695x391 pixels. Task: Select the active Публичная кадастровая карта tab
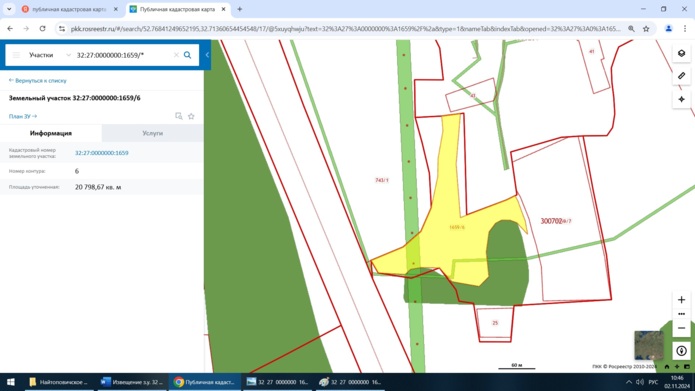click(x=177, y=9)
